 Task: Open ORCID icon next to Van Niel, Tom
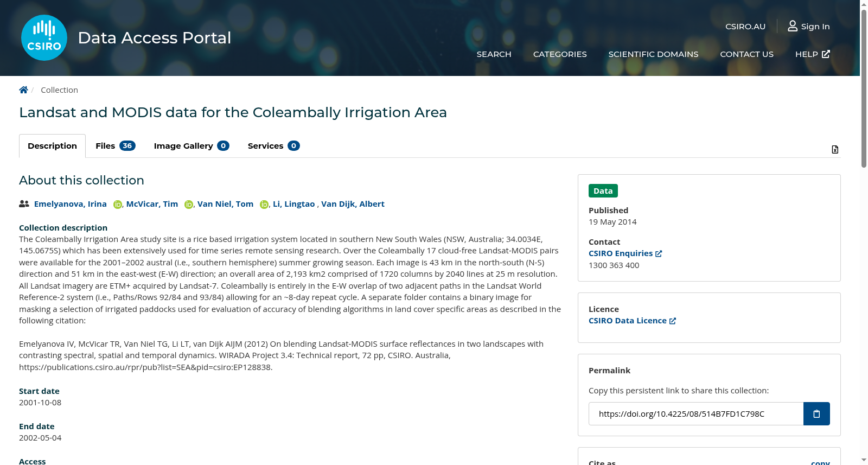coord(264,205)
